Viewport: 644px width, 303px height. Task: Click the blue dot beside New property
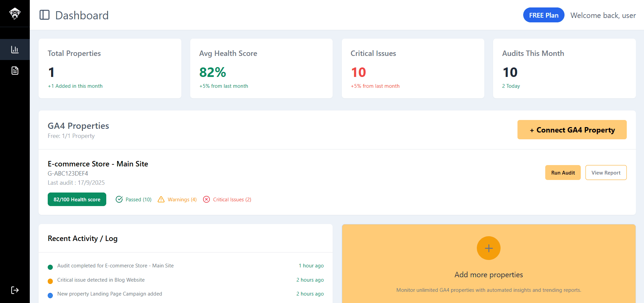(x=50, y=295)
